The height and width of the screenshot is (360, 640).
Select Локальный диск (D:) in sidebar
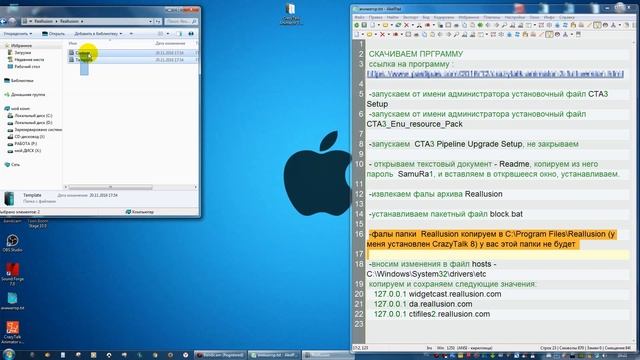tap(33, 122)
